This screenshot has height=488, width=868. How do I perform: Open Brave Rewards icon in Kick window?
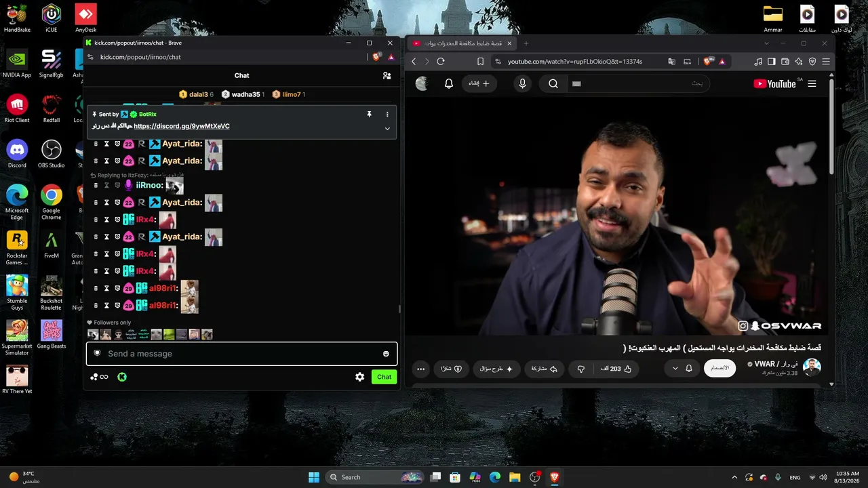click(390, 57)
